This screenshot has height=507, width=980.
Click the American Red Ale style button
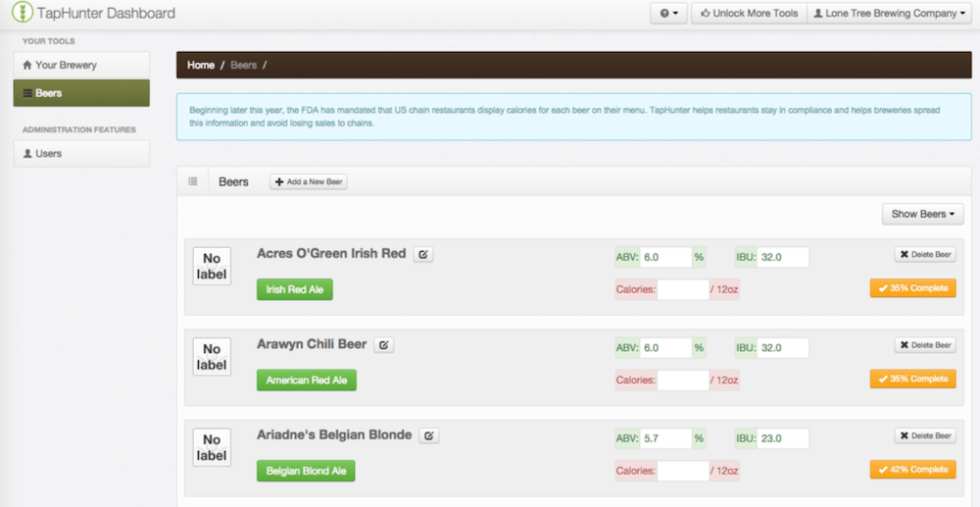(307, 380)
